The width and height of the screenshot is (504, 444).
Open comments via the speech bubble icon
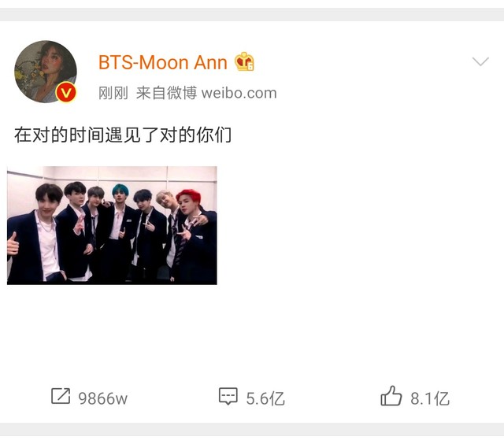click(228, 396)
